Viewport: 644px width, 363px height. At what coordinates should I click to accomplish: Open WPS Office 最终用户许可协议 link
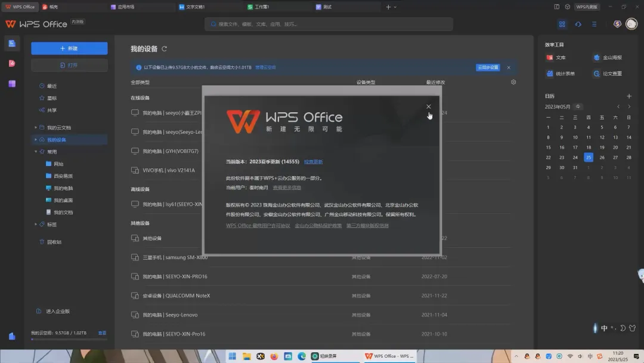coord(258,225)
